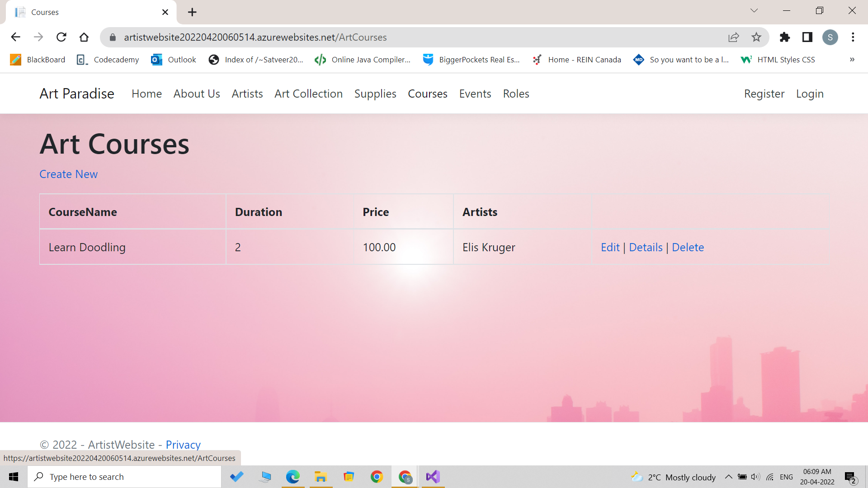
Task: Open Google Chrome from taskbar
Action: coord(377,477)
